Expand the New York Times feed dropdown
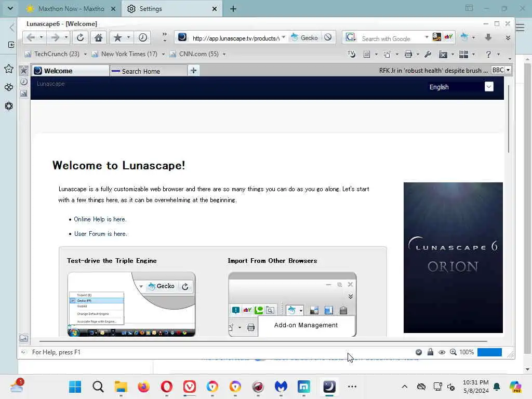This screenshot has width=532, height=399. 163,54
